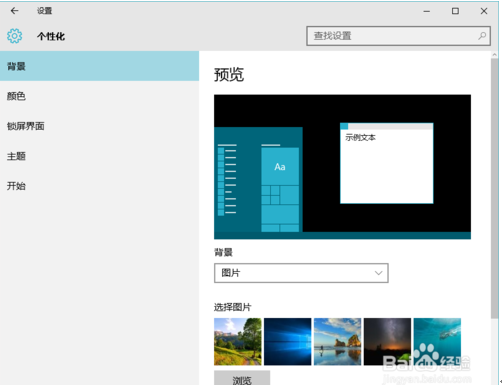Click the search magnifier icon
Viewport: 502px width, 389px height.
[482, 36]
